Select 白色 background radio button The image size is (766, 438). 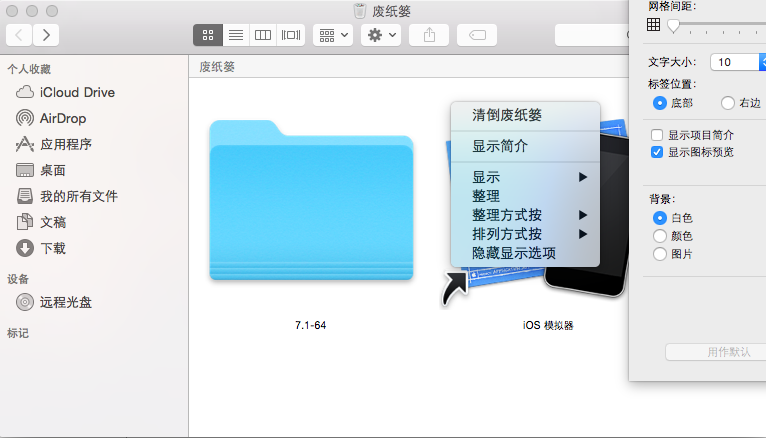(660, 218)
